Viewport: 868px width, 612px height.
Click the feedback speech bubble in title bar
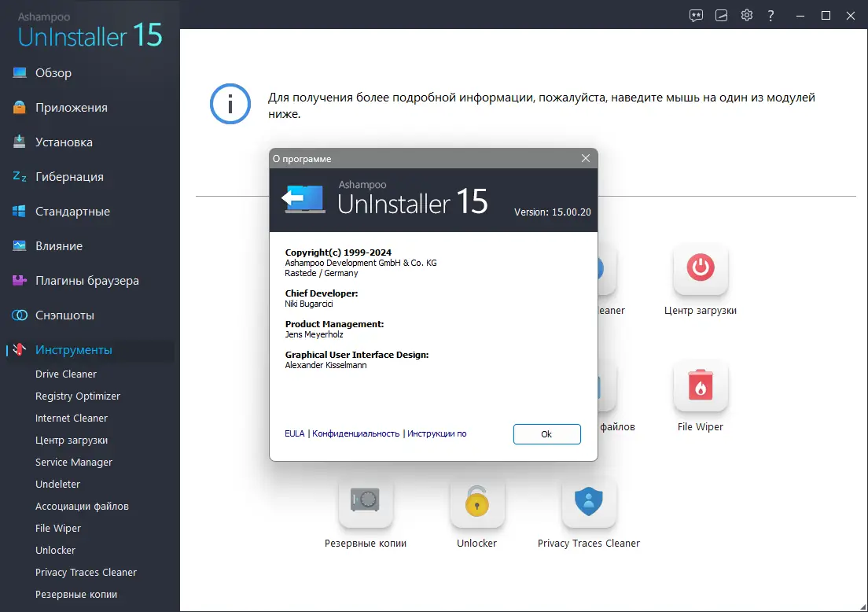695,15
